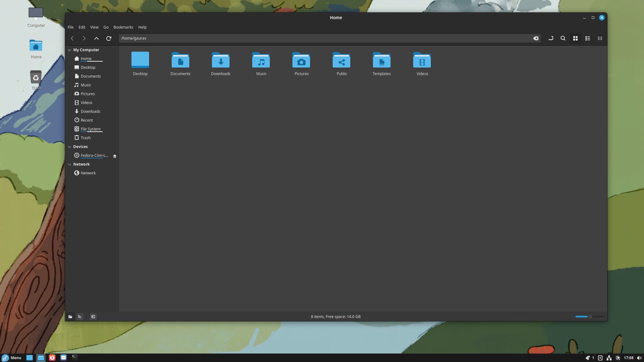Screen dimensions: 644x362
Task: Open the View menu
Action: (x=94, y=27)
